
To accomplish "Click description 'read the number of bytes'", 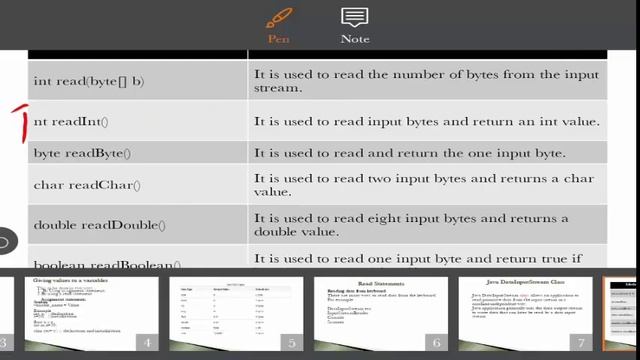I will (x=428, y=80).
